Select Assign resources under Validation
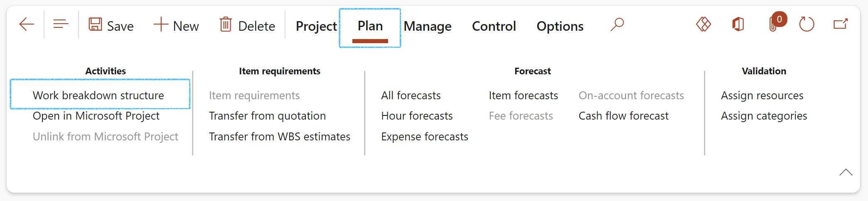 point(762,96)
